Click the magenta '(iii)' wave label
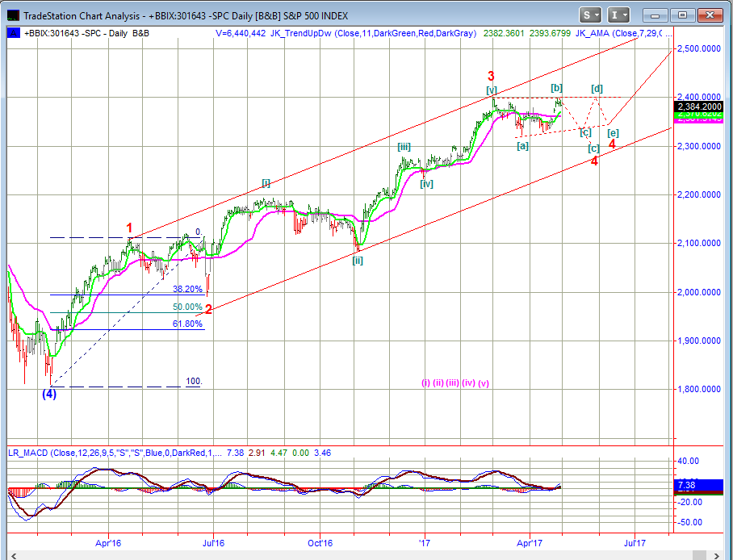 (452, 382)
